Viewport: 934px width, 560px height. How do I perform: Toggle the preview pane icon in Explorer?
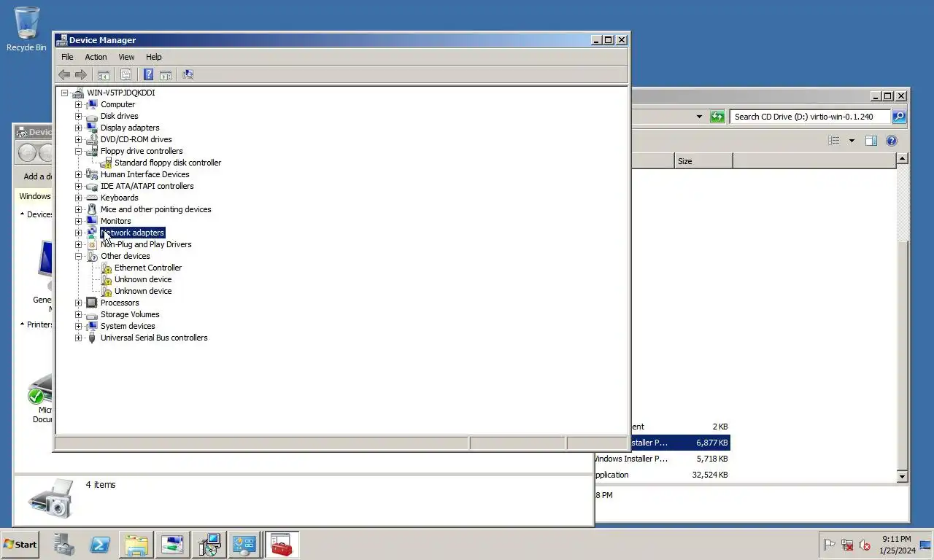871,141
